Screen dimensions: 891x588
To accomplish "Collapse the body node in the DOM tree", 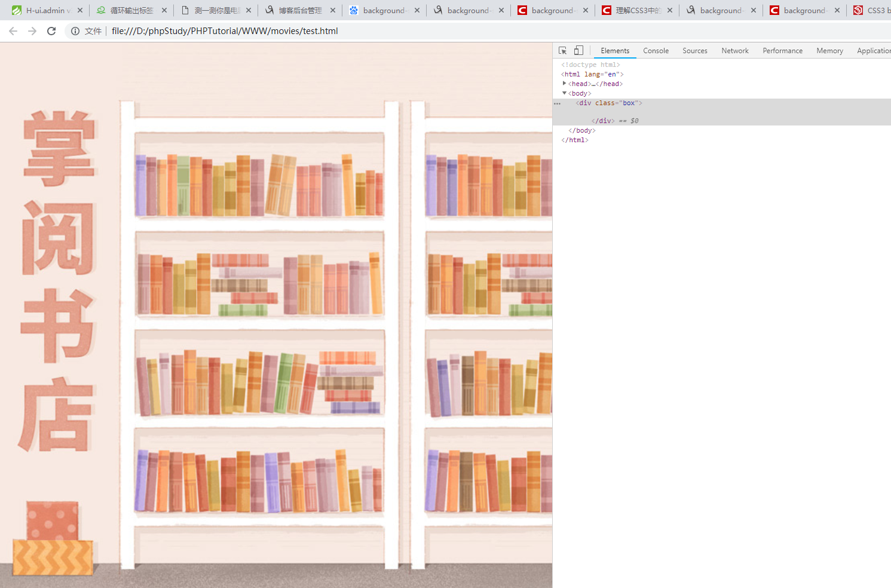I will coord(564,93).
